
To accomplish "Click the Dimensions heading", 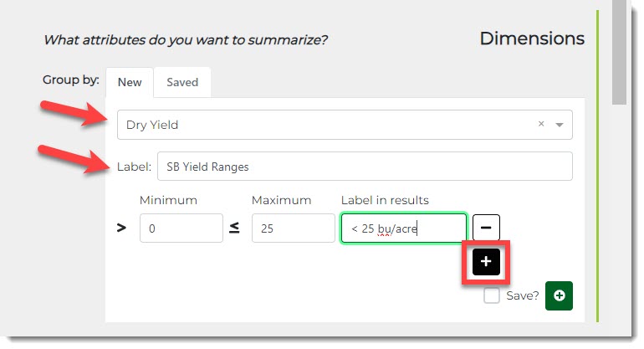I will tap(532, 38).
